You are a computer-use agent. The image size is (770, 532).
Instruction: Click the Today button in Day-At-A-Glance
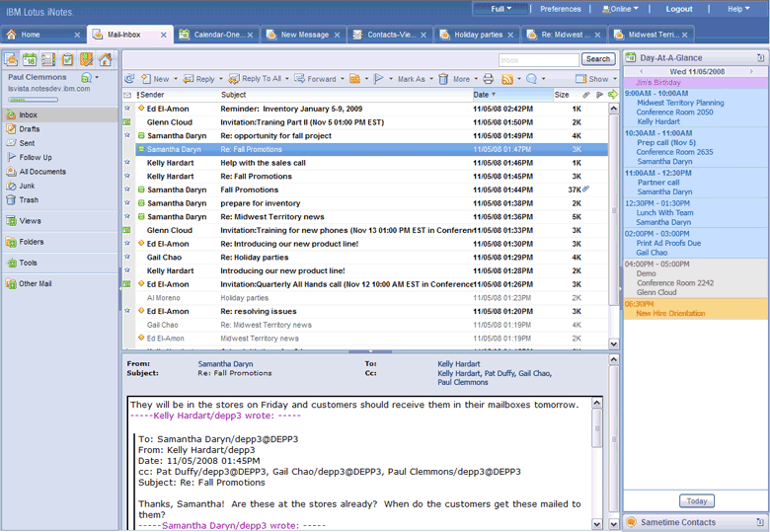[x=695, y=501]
